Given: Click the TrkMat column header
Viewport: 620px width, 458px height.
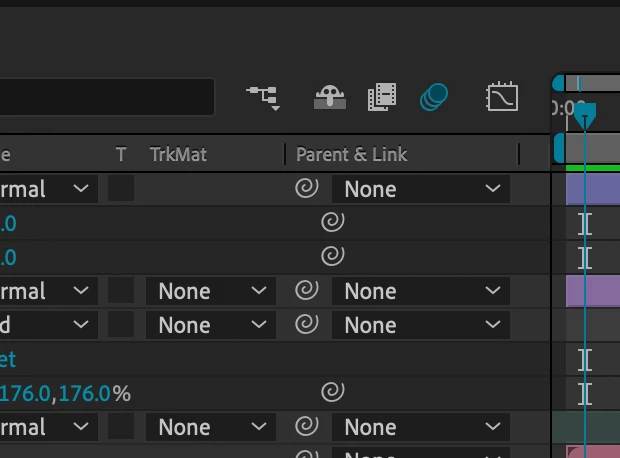Looking at the screenshot, I should (x=178, y=154).
